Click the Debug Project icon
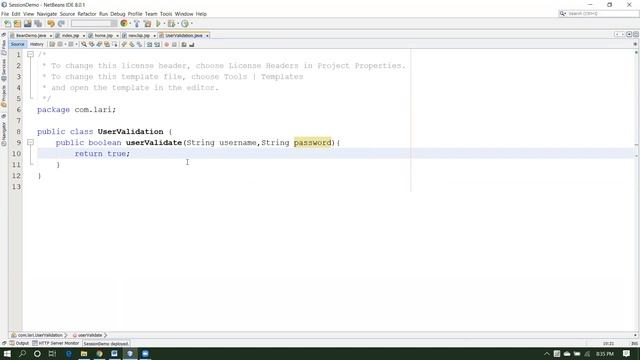The width and height of the screenshot is (640, 360). [x=171, y=24]
